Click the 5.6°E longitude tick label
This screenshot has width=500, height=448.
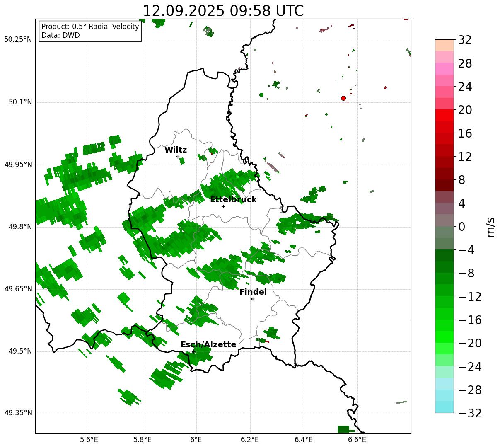[89, 439]
